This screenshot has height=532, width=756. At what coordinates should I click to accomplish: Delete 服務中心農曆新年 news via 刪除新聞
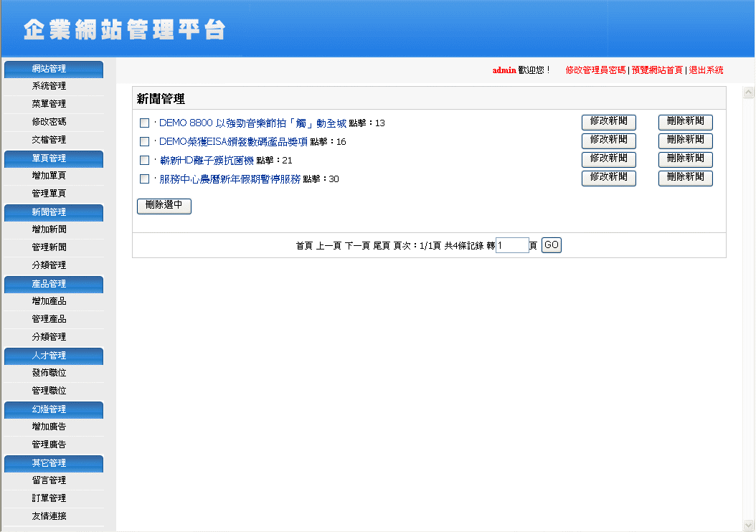point(685,178)
